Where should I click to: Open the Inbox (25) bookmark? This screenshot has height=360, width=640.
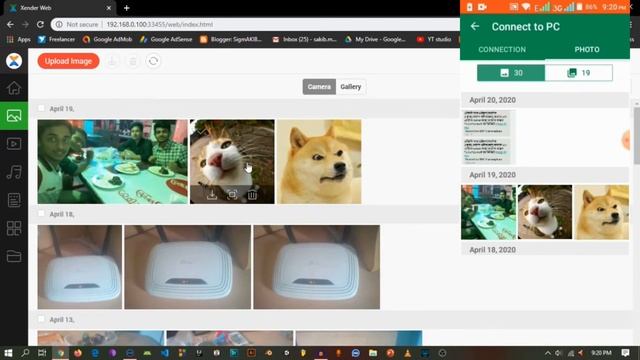click(x=304, y=39)
